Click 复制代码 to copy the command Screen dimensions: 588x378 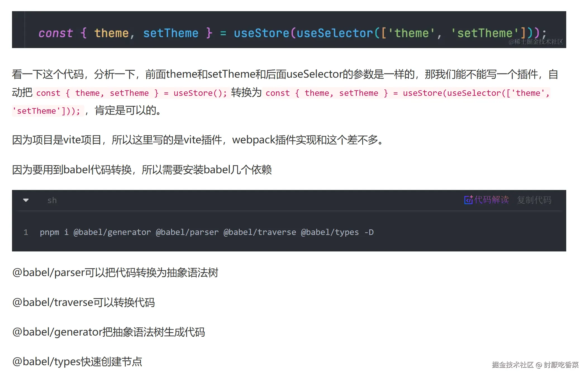click(534, 200)
